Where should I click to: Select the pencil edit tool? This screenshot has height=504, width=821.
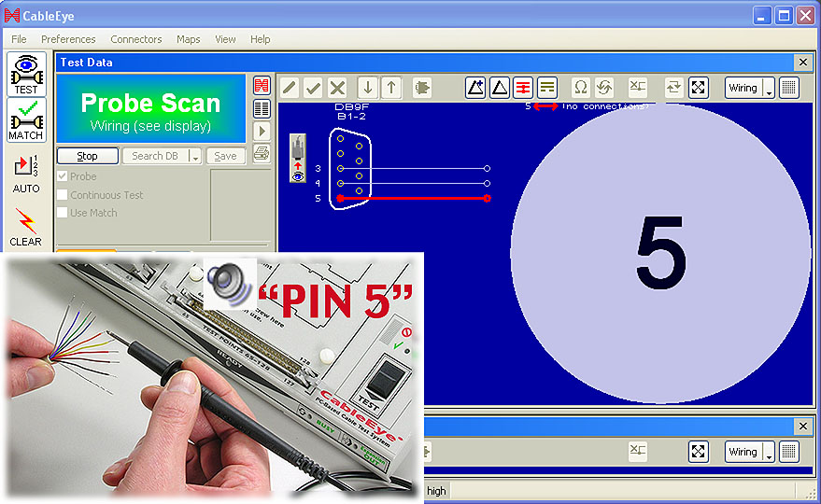(290, 88)
